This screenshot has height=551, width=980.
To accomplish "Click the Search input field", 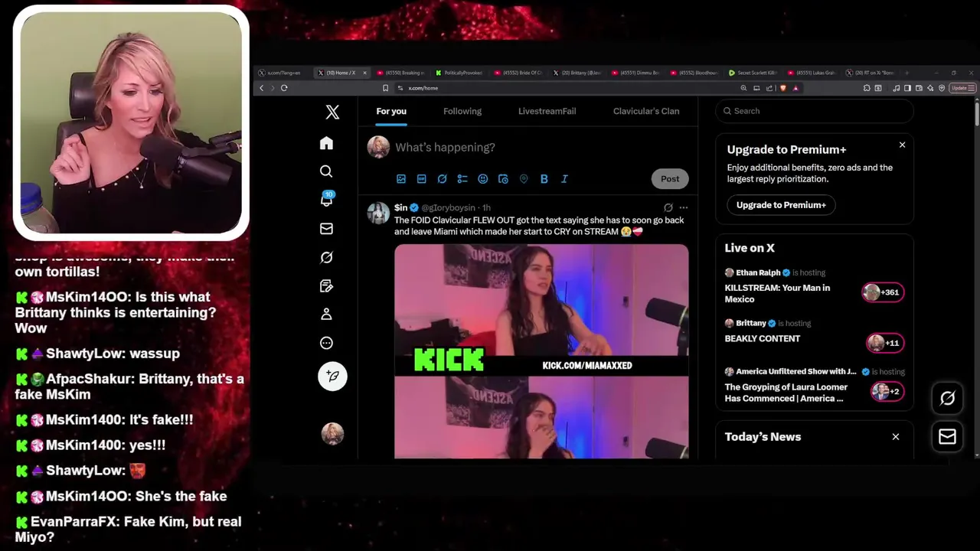I will pyautogui.click(x=815, y=111).
